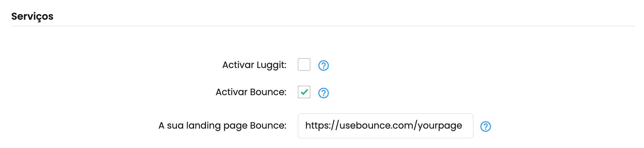Click inside the https://usebounce.com/yourpage input

click(x=385, y=126)
